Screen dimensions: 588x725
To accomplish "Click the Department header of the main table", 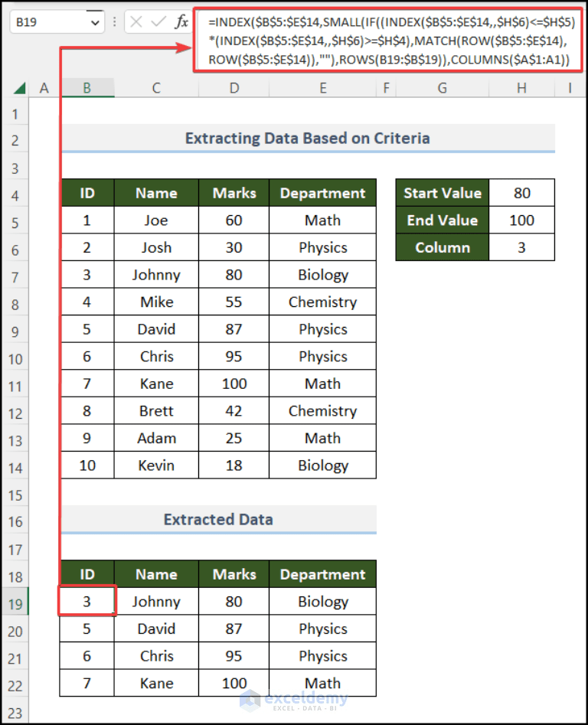I will 322,192.
